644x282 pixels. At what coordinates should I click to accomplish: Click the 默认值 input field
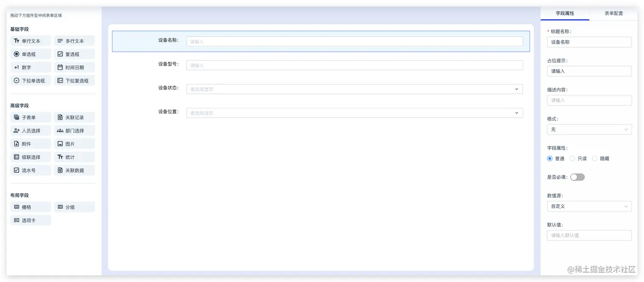[589, 235]
